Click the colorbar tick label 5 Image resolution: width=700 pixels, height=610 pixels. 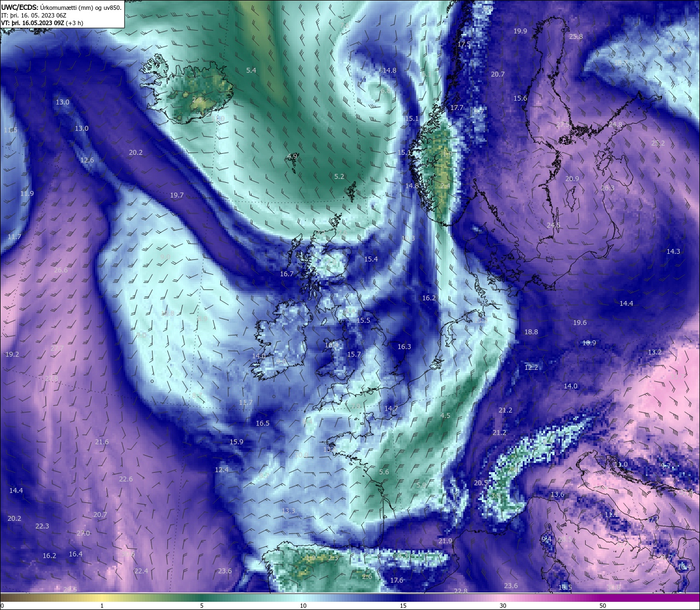(202, 606)
